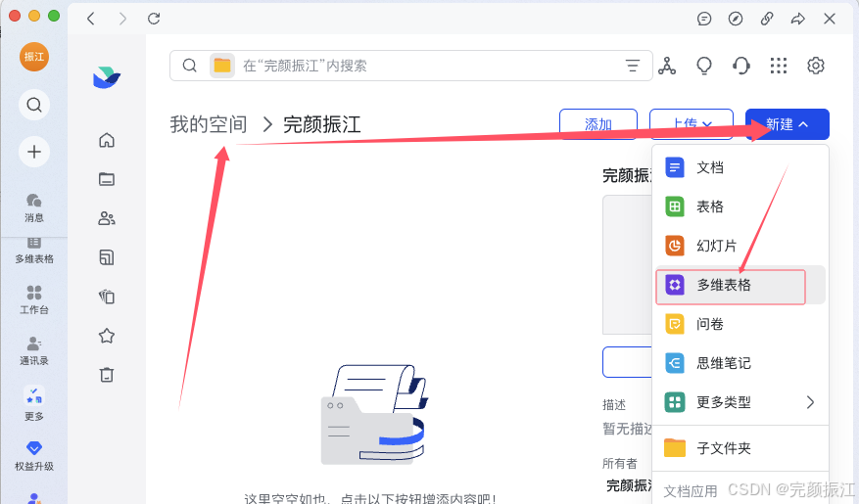Image resolution: width=859 pixels, height=504 pixels.
Task: Create a 子文件夹 from the menu
Action: [740, 448]
